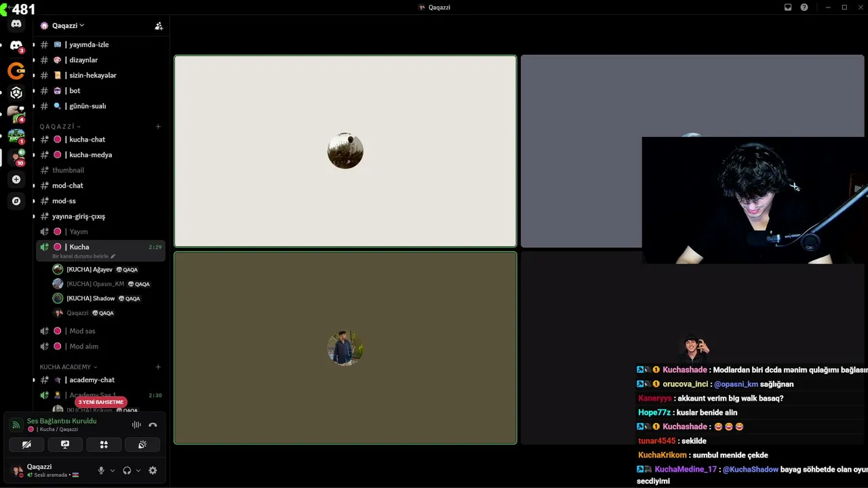This screenshot has height=488, width=868.
Task: Open the server icon with badge 3
Action: pyautogui.click(x=16, y=46)
